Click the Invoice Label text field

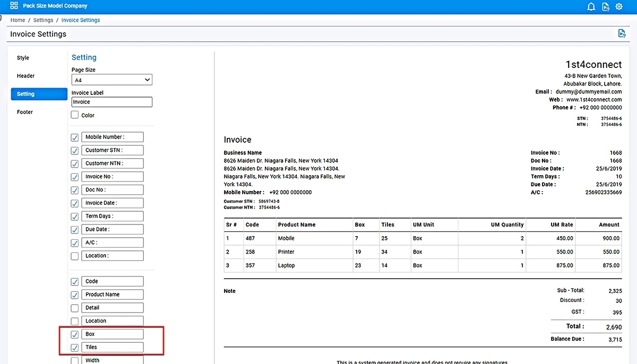coord(112,102)
